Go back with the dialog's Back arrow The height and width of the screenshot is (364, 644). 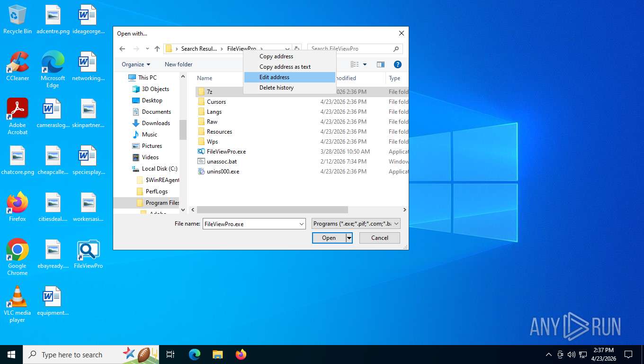click(122, 49)
